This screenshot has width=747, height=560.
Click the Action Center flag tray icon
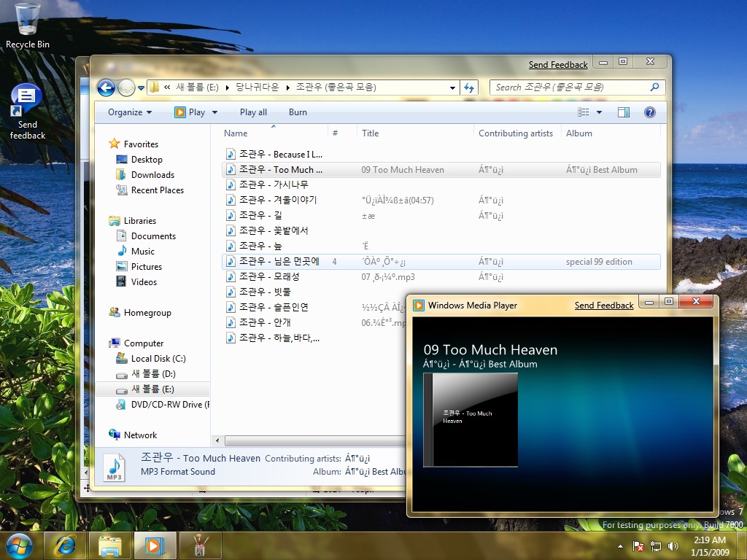click(x=638, y=546)
